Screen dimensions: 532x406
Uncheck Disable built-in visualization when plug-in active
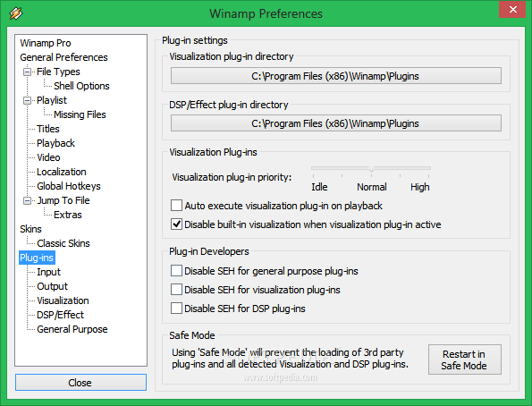176,224
